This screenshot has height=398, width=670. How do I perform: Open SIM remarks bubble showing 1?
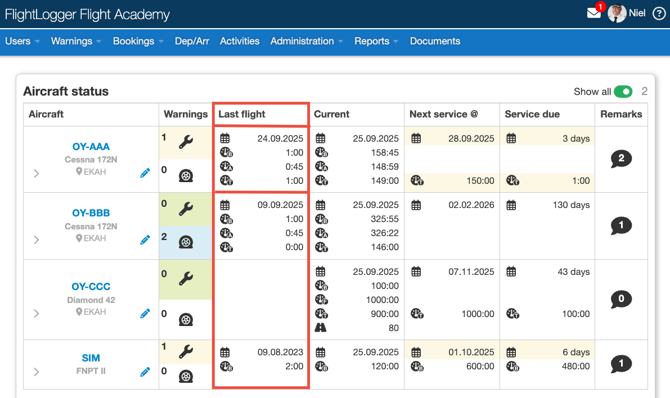(621, 364)
